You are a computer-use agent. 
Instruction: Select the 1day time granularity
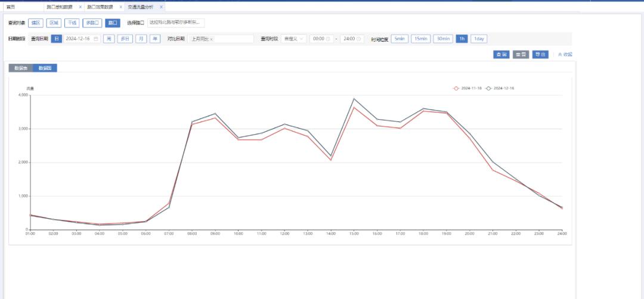479,39
